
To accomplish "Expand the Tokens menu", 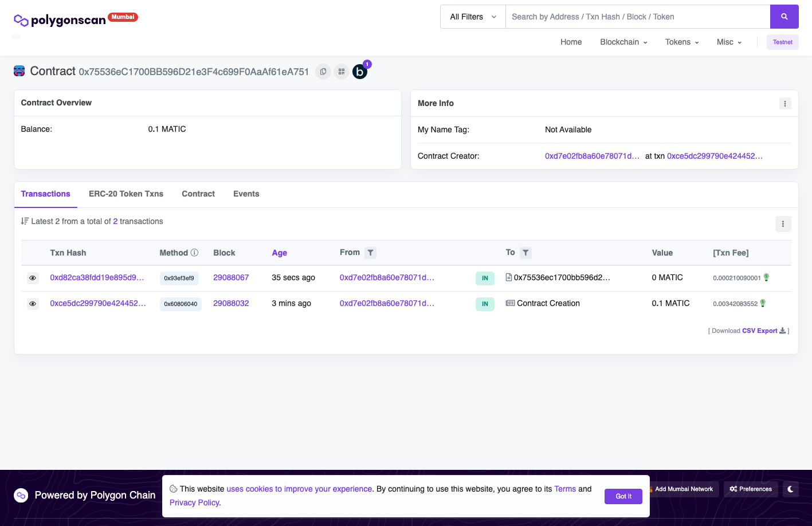I will click(682, 42).
